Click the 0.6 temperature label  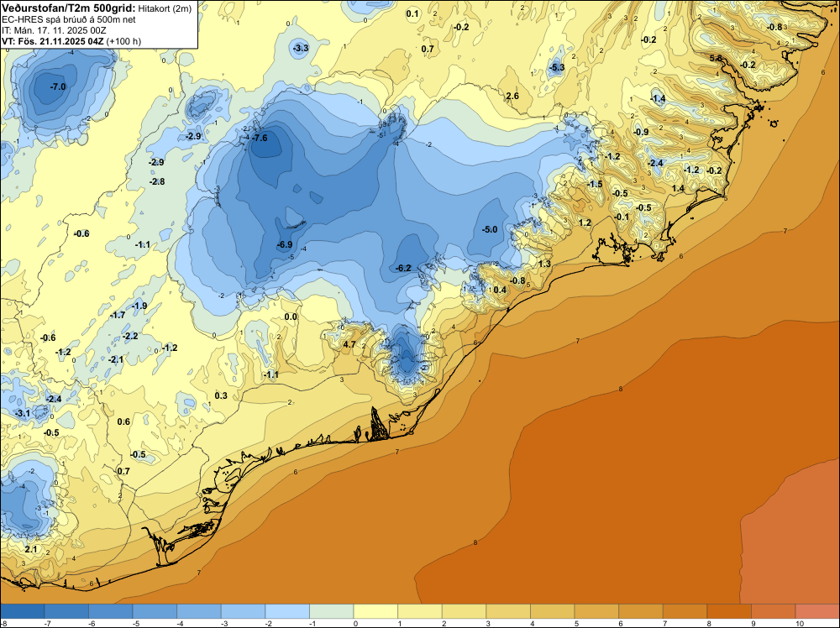tap(123, 421)
